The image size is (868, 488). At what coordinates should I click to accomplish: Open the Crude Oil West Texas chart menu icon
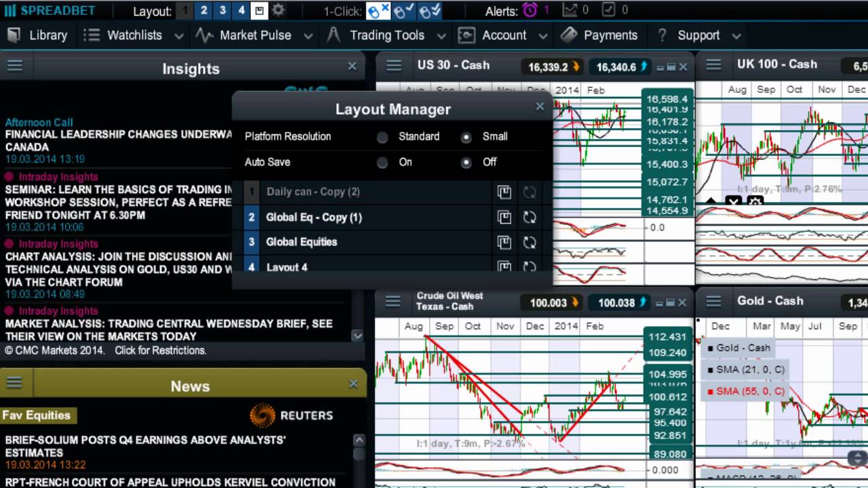tap(393, 302)
